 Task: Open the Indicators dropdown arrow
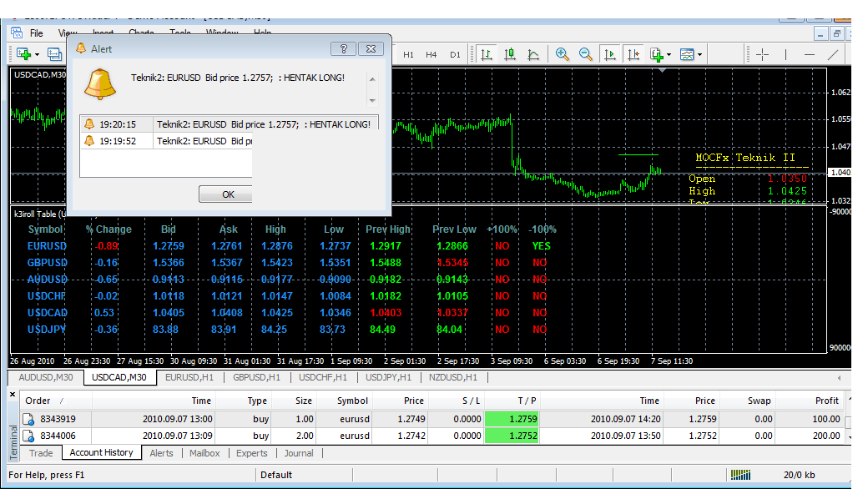(x=669, y=54)
